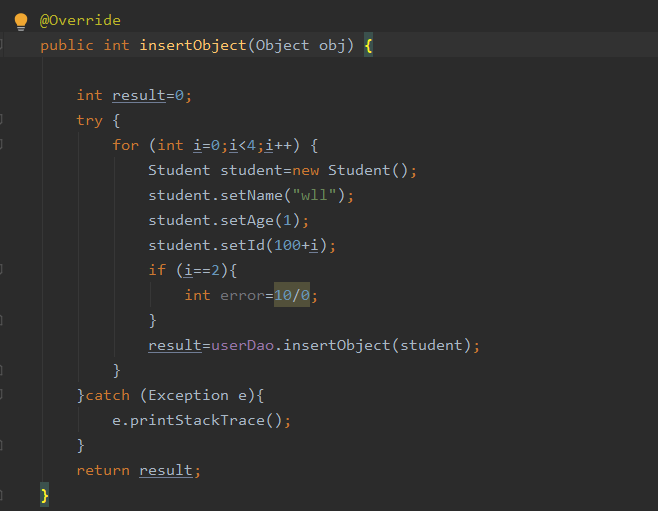Click the yellow lightbulb quick-fix icon

coord(21,22)
